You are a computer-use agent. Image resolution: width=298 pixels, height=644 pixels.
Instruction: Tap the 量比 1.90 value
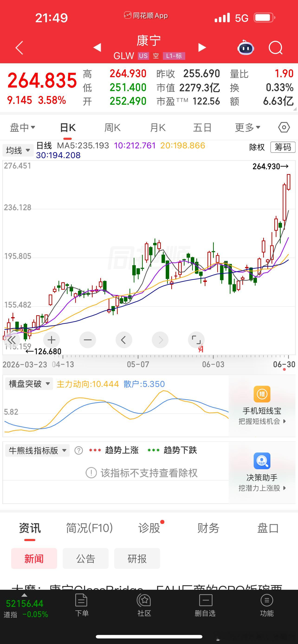click(x=262, y=74)
